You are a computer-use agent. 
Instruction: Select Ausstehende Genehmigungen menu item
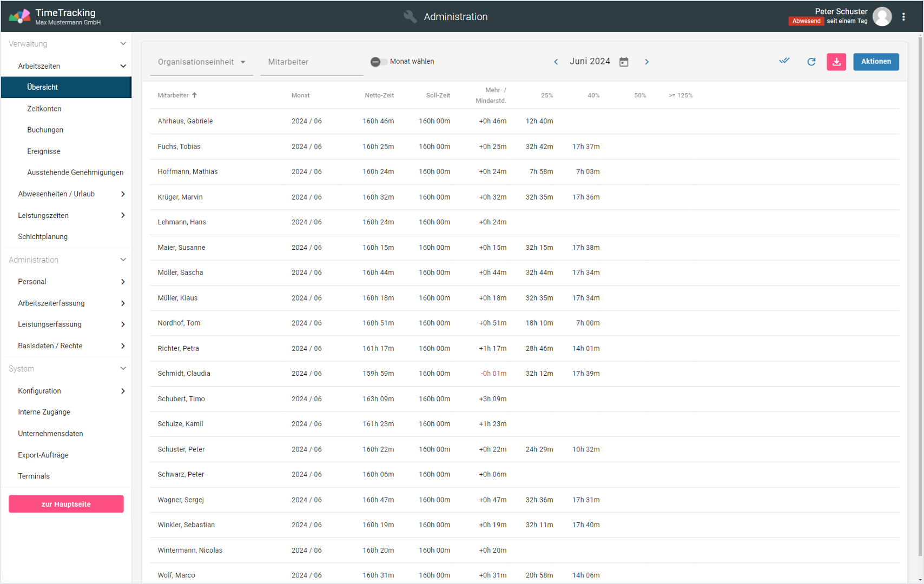[75, 172]
